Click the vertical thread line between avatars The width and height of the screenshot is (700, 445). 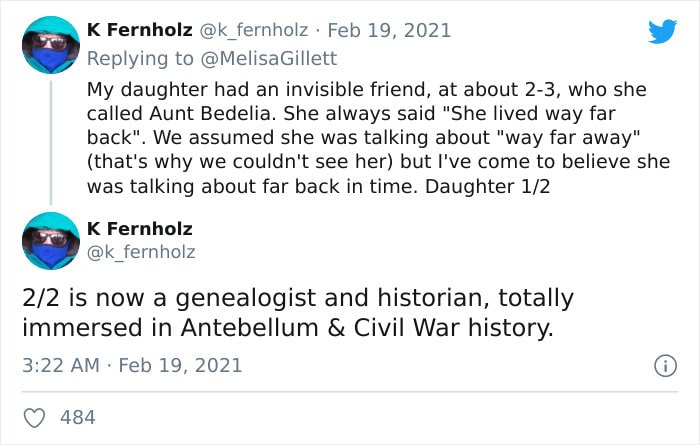[x=50, y=140]
